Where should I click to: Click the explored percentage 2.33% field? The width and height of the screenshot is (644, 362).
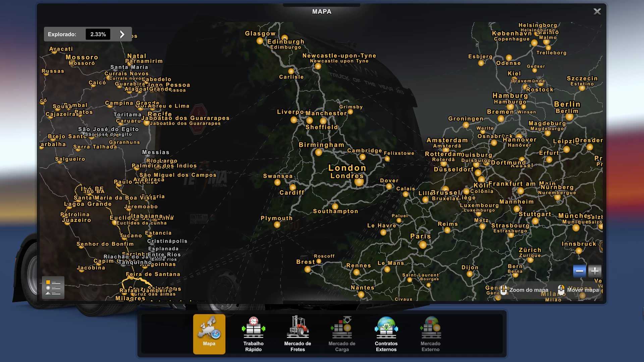(x=98, y=34)
